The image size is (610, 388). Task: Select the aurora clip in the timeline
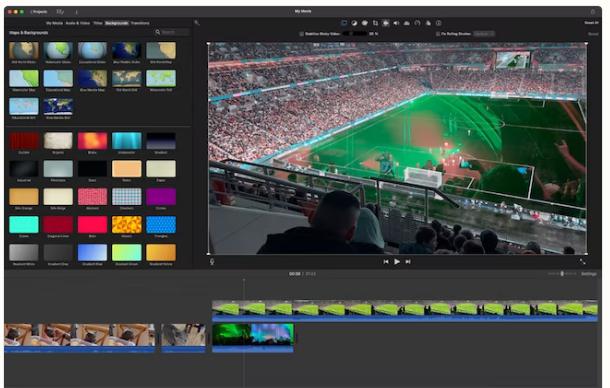[x=253, y=337]
